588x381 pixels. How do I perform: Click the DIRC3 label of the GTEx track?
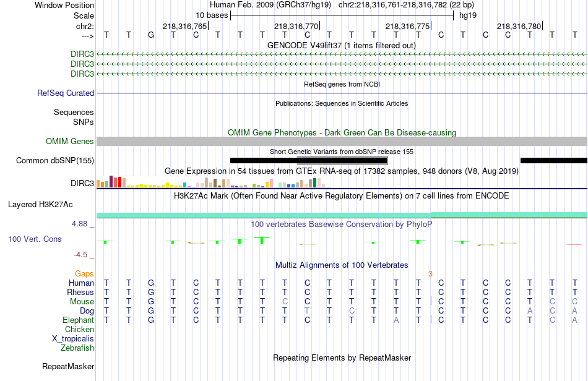point(82,183)
